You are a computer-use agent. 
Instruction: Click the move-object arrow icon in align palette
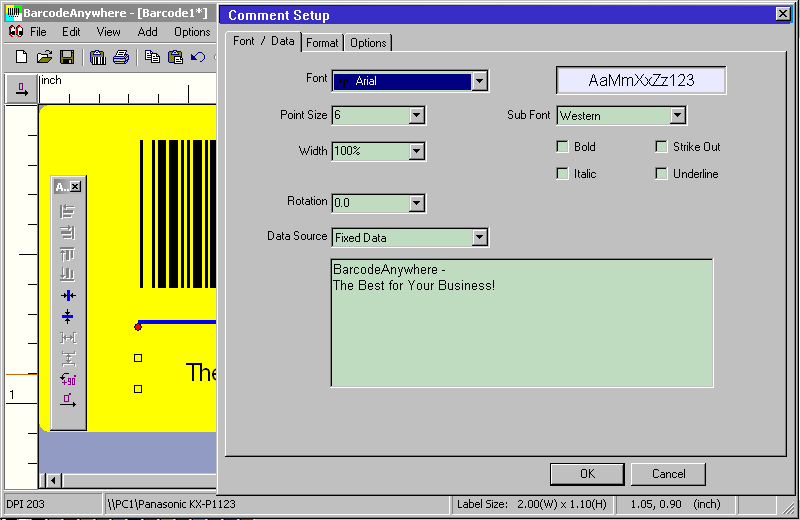tap(68, 400)
